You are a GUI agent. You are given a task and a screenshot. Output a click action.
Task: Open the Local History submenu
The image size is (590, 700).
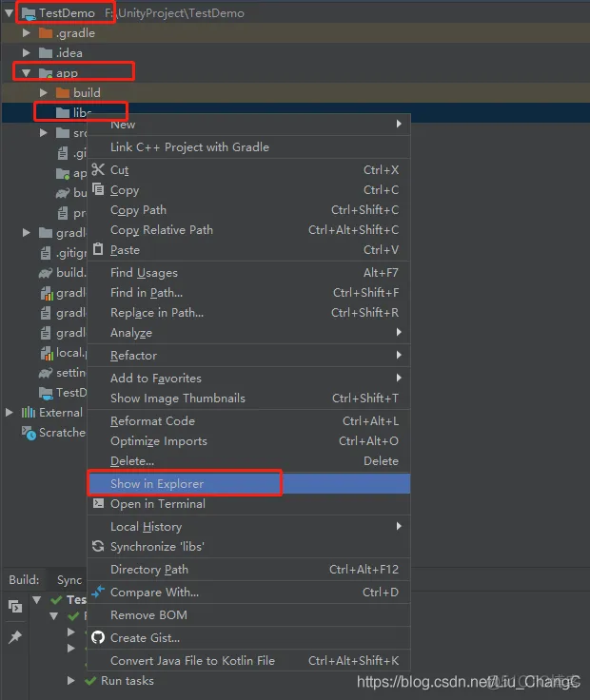pos(248,526)
